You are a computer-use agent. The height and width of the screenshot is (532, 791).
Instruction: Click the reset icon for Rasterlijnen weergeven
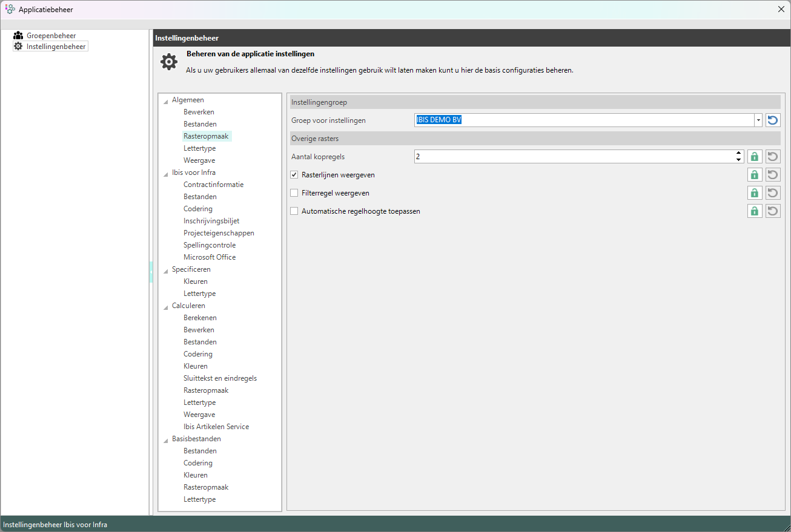pos(773,175)
